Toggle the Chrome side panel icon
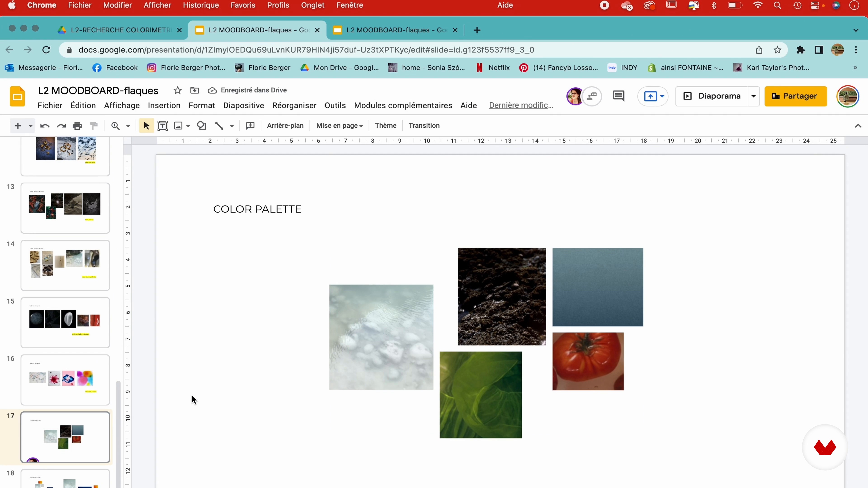 [819, 50]
